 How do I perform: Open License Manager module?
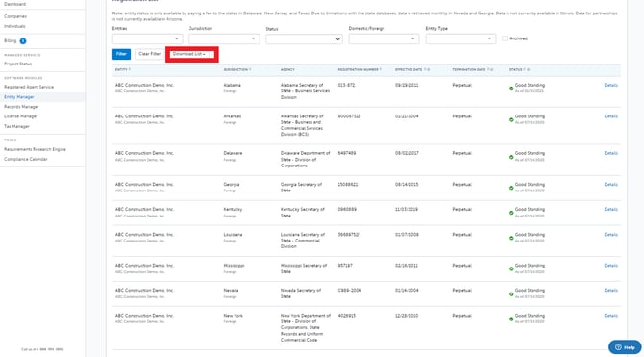click(20, 116)
